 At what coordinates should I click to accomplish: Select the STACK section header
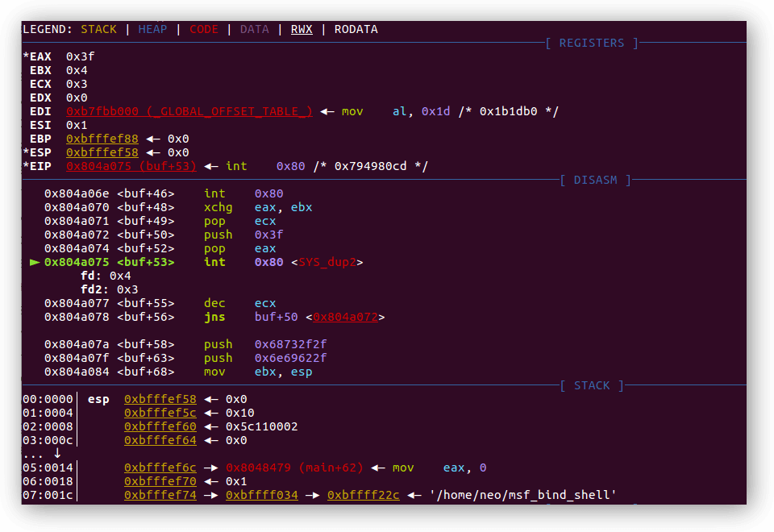click(592, 385)
